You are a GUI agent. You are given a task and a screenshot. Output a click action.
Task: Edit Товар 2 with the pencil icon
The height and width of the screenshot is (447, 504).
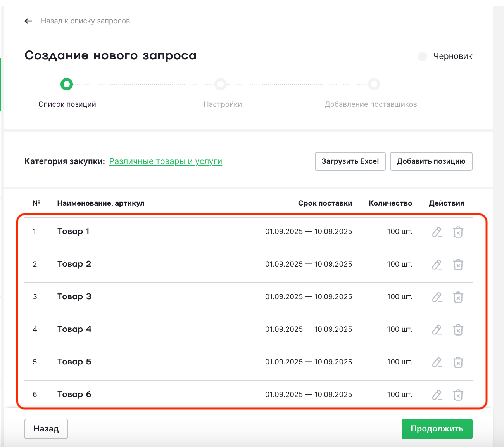tap(437, 265)
